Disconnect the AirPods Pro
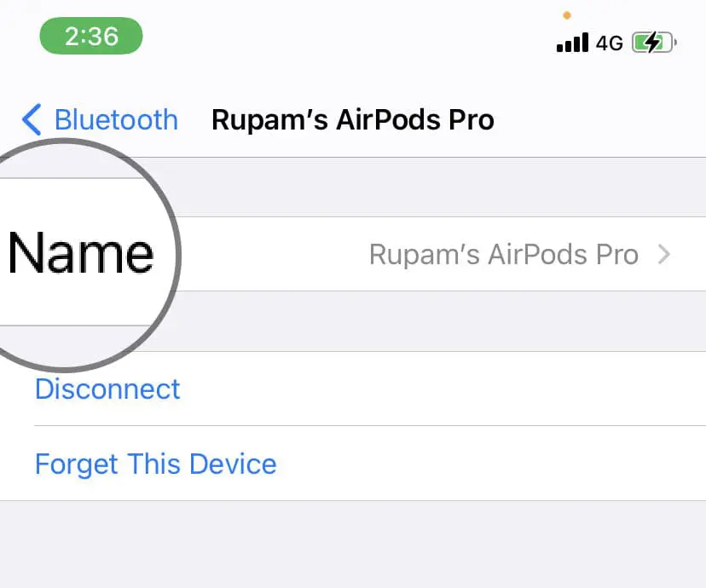The height and width of the screenshot is (588, 706). [107, 389]
